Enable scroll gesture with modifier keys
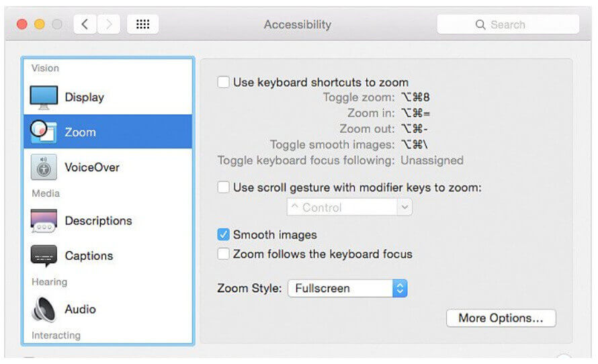Screen dimensions: 598x364 [224, 188]
